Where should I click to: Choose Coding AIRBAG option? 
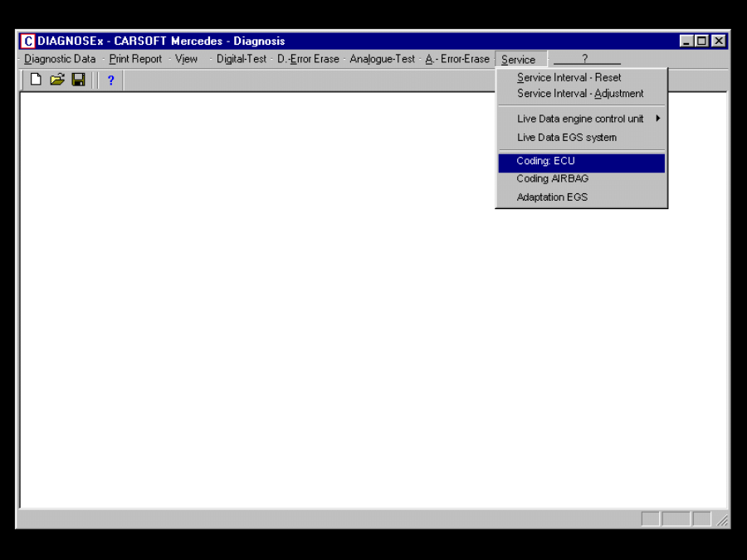click(552, 178)
